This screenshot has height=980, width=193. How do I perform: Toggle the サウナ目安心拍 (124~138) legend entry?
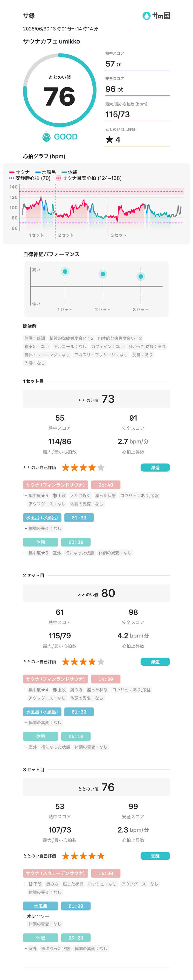pos(89,178)
